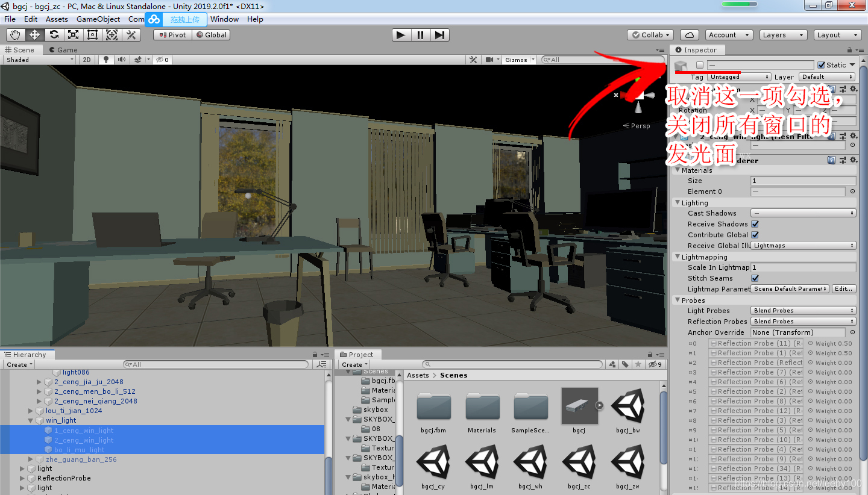Click the Edit lightmap parameters button

click(x=844, y=289)
